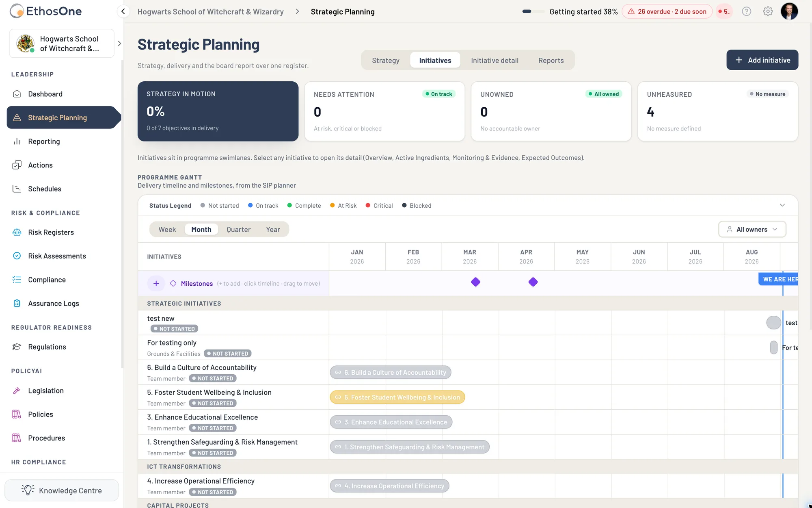Switch Gantt view to Quarter

[238, 229]
